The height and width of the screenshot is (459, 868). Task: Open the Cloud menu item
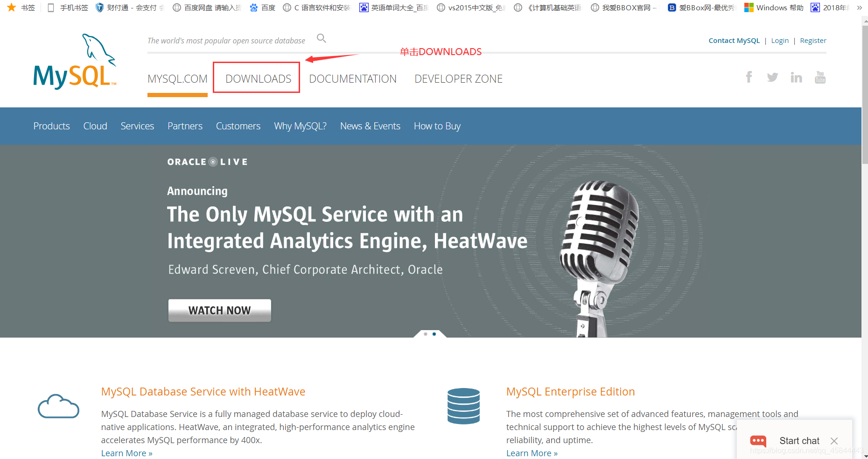tap(95, 126)
